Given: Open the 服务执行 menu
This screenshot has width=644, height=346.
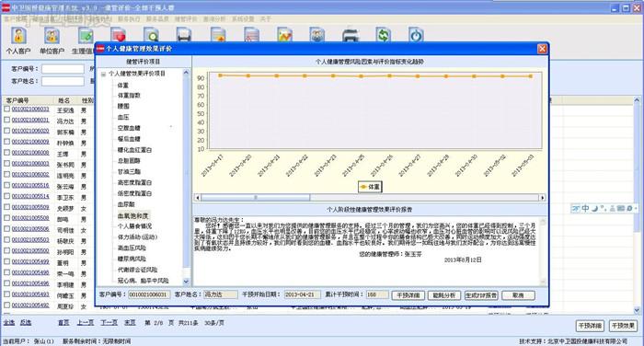Looking at the screenshot, I should point(129,19).
